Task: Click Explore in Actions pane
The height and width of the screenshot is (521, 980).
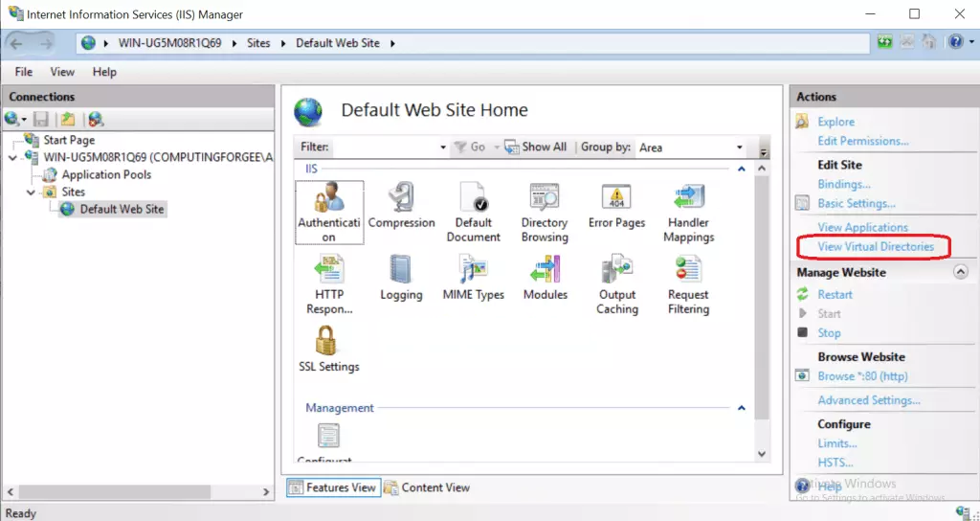Action: tap(835, 122)
